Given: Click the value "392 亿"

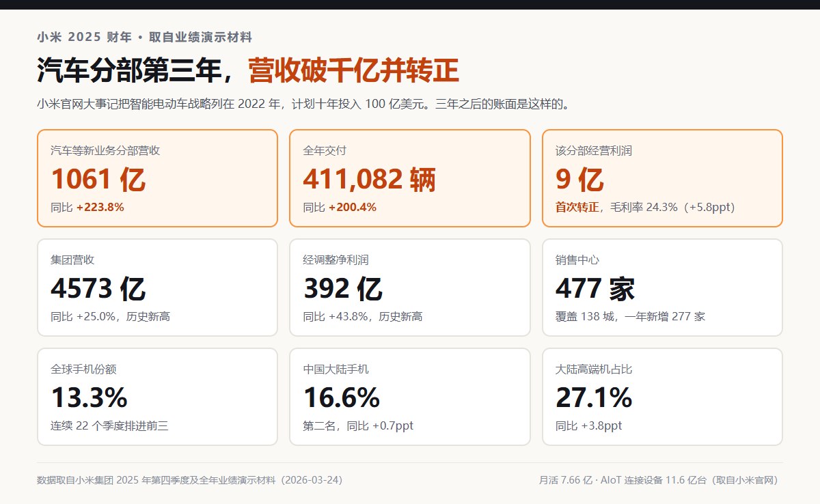Looking at the screenshot, I should 342,288.
